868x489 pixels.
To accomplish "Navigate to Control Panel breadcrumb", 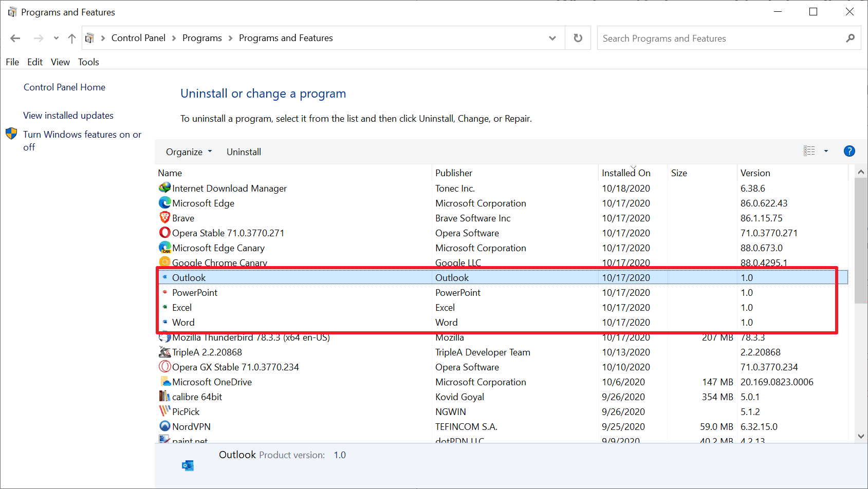I will pyautogui.click(x=138, y=38).
